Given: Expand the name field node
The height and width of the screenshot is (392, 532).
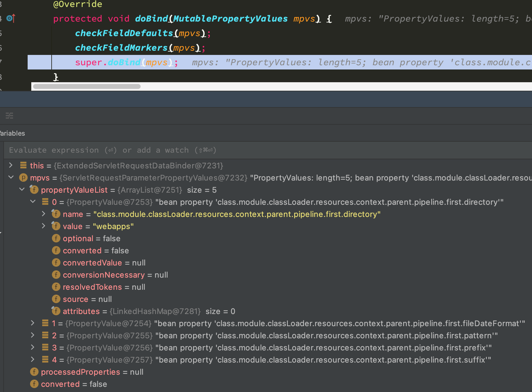Looking at the screenshot, I should click(x=44, y=214).
